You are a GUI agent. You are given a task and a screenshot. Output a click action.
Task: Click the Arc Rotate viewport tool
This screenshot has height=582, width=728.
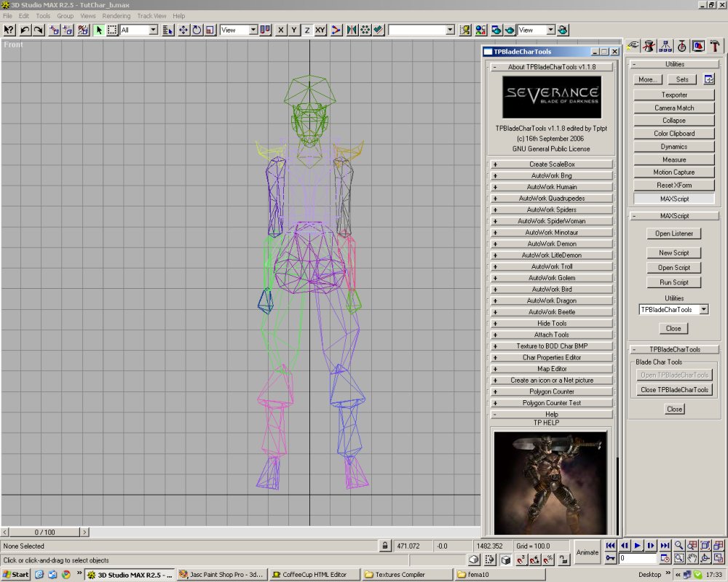[705, 558]
